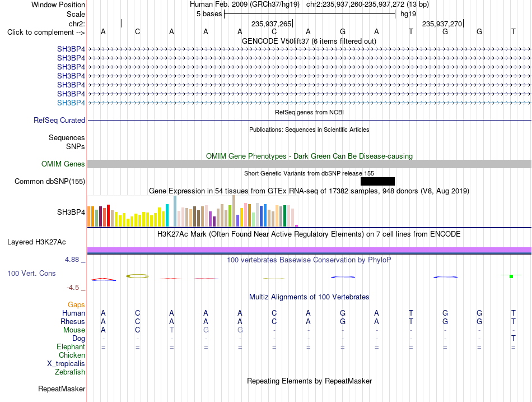Click the 4.88 PhyloP upper limit

72,260
